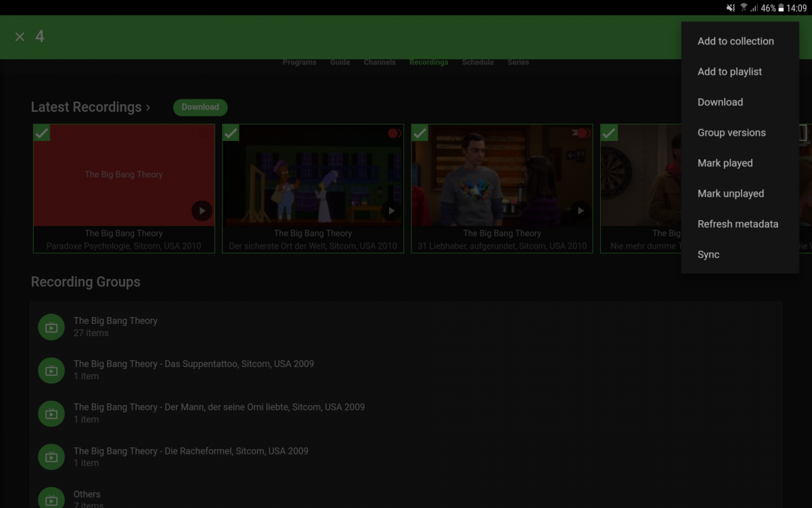This screenshot has width=812, height=508.
Task: Open the Guide tab
Action: (340, 62)
